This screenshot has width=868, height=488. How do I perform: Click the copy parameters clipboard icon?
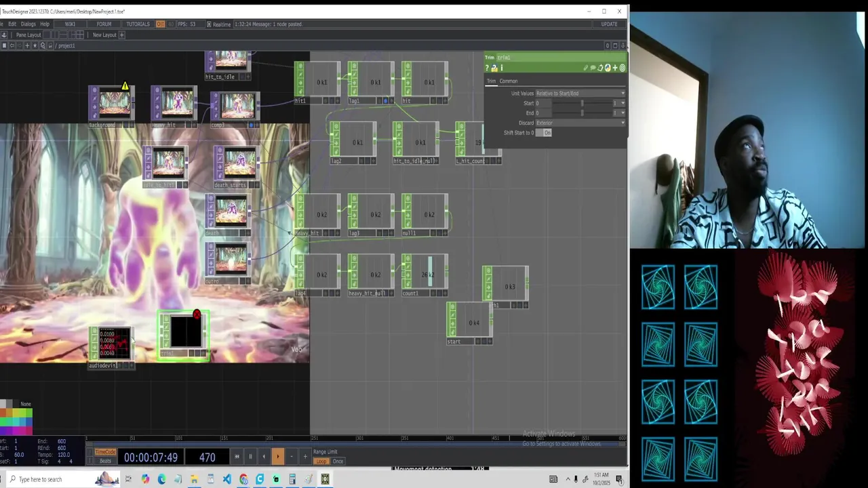[x=600, y=68]
